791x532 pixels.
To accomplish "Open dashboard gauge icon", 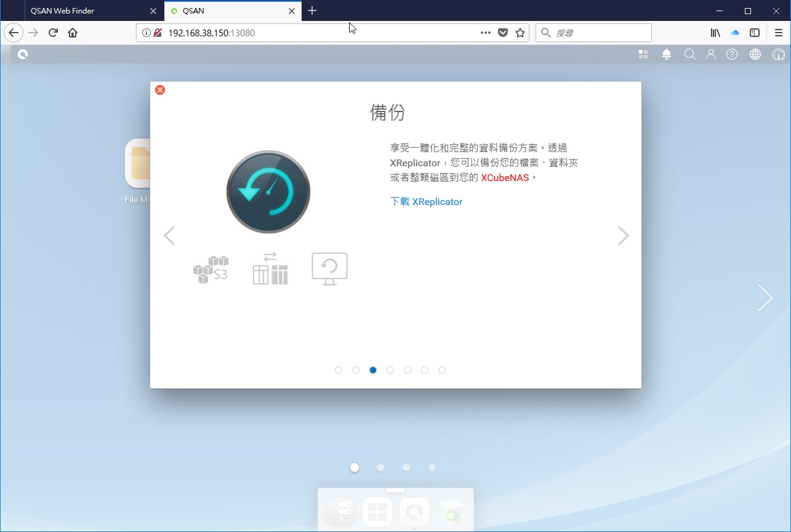I will pos(779,54).
